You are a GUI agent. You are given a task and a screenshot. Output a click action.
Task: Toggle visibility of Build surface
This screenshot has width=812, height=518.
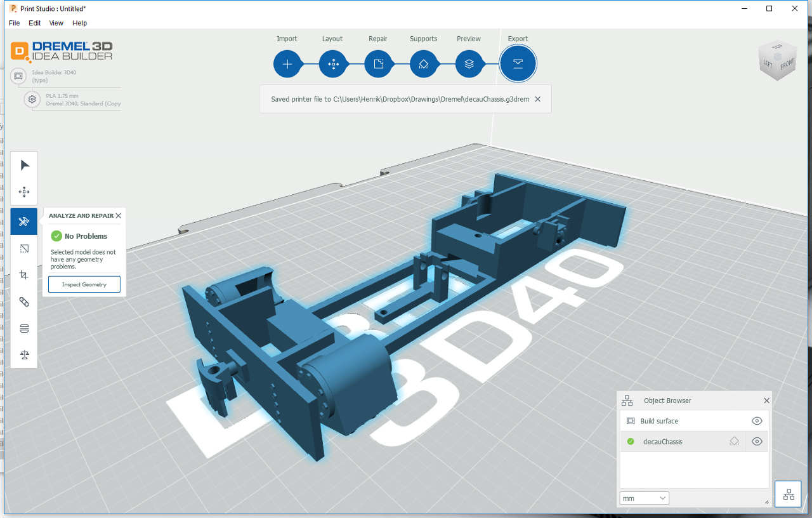[x=756, y=421]
